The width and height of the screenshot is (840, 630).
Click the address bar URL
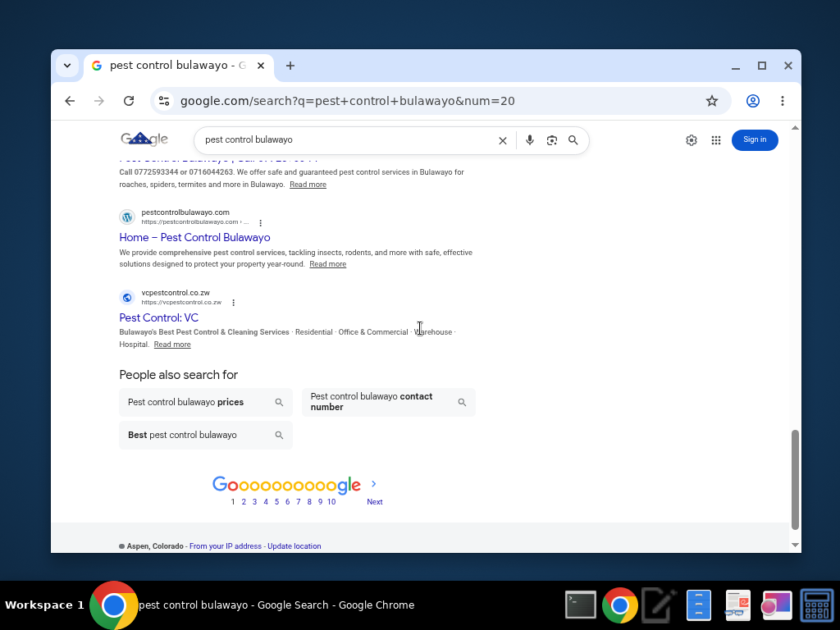tap(347, 101)
